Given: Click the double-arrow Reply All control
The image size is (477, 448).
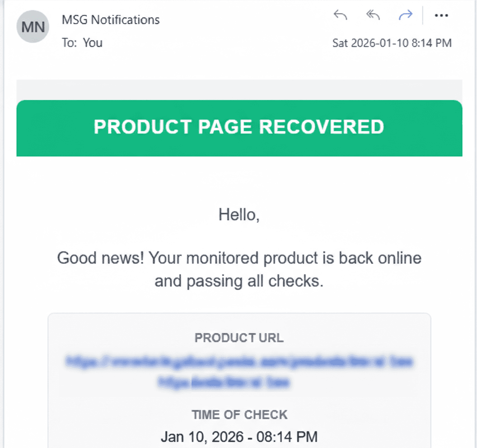Looking at the screenshot, I should [x=373, y=15].
